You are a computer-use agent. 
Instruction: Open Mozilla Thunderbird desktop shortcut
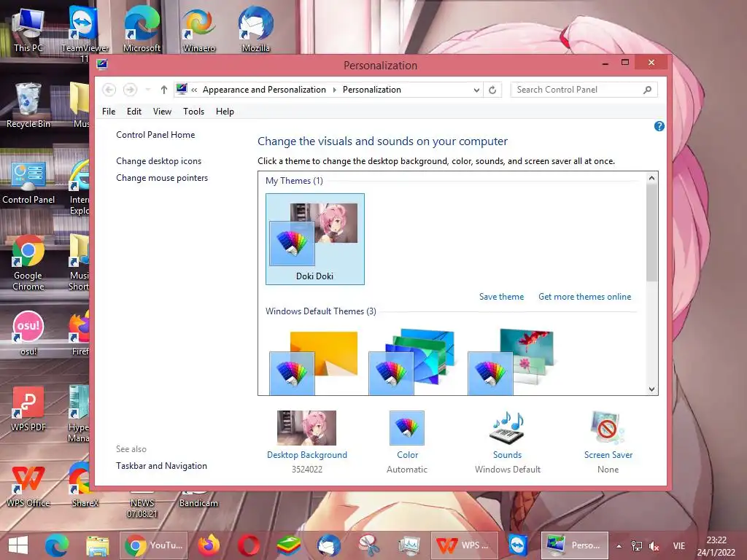(256, 29)
